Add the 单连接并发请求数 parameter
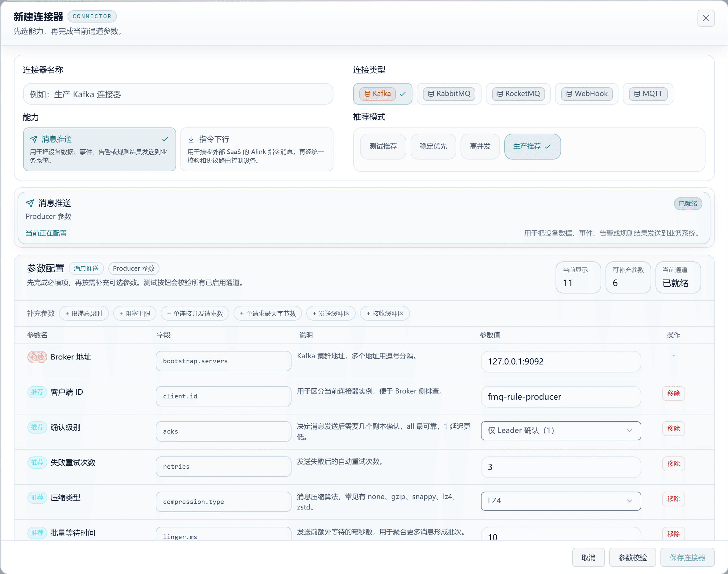 pos(195,313)
